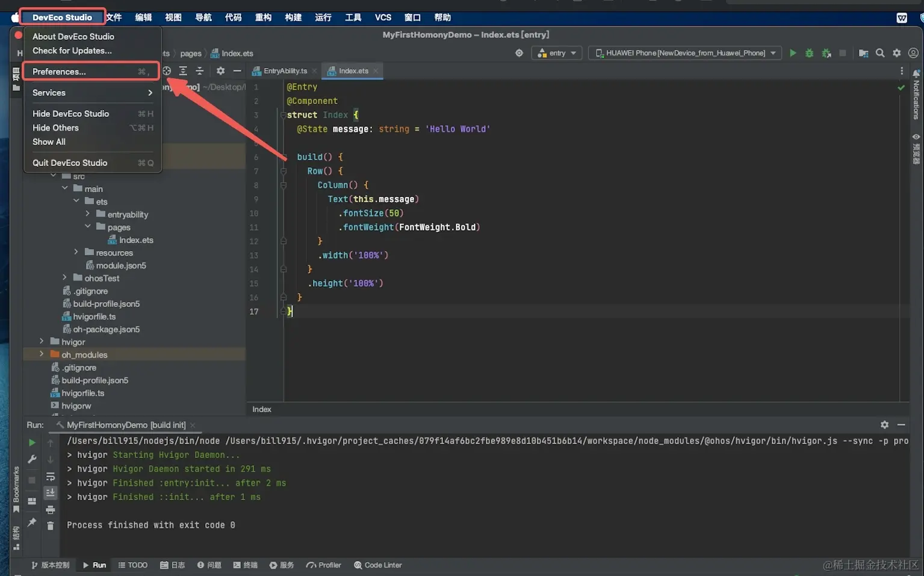Open the HUAWEI Phone device dropdown
The image size is (924, 576).
(685, 53)
